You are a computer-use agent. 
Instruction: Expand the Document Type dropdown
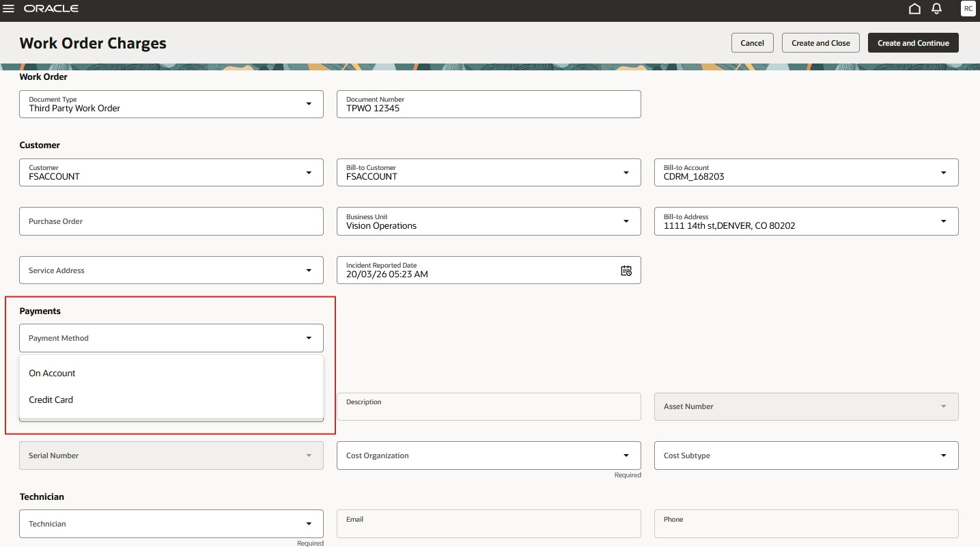(309, 104)
